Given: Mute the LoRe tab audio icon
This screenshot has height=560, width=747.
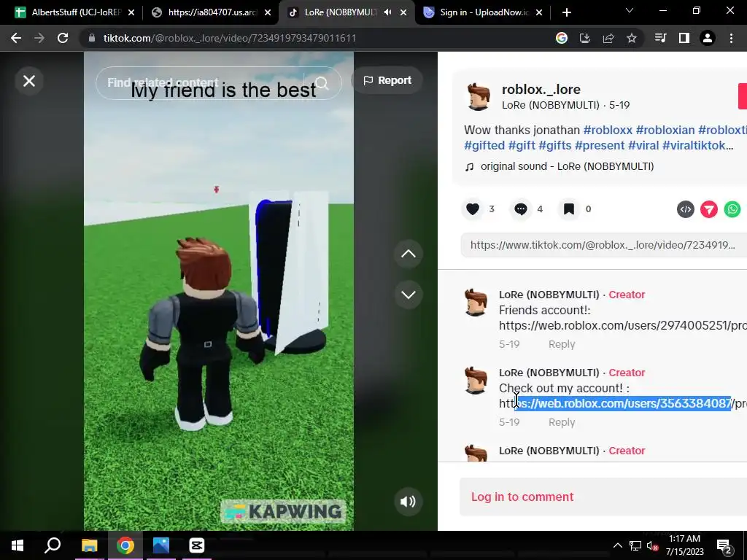Looking at the screenshot, I should (x=388, y=12).
